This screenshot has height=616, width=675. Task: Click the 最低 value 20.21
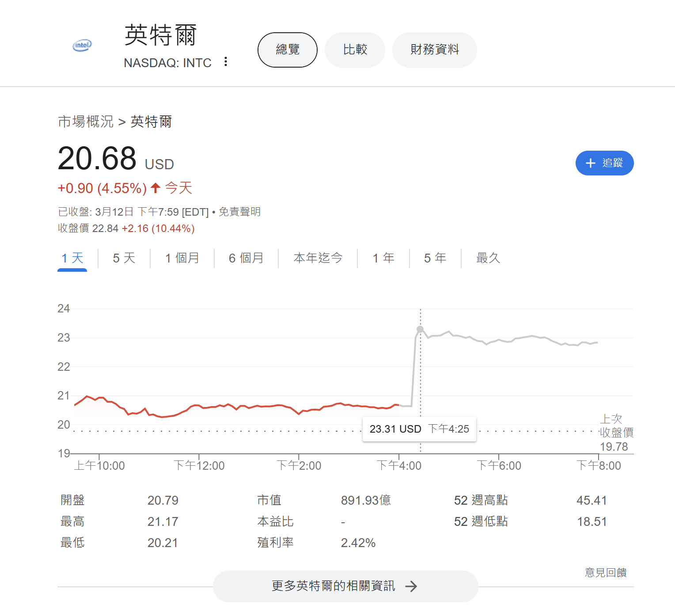point(163,543)
